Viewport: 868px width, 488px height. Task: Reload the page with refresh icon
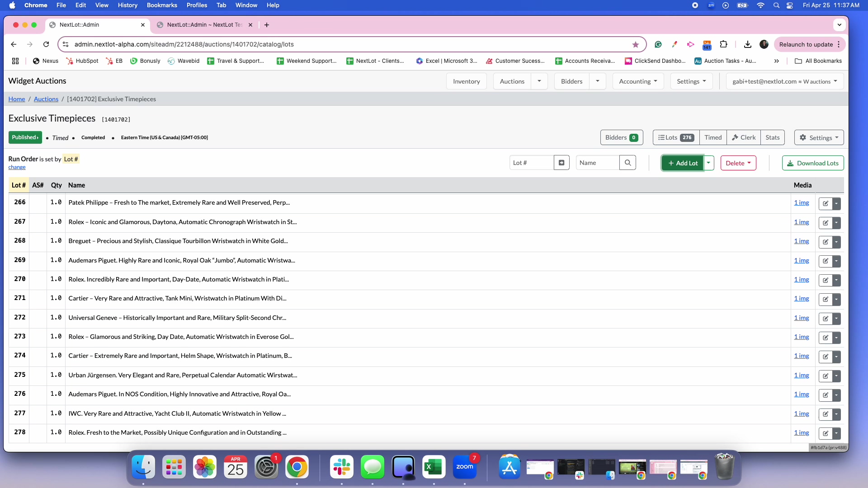(46, 44)
